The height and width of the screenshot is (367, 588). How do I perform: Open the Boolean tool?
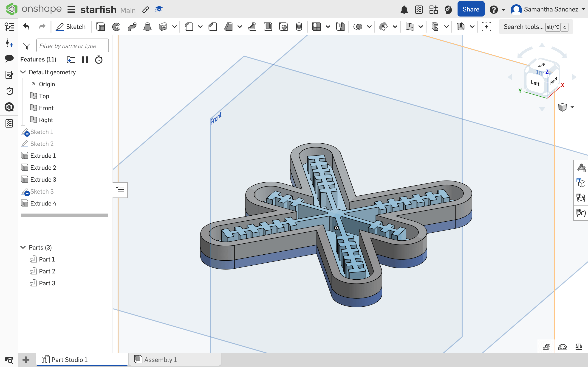358,27
